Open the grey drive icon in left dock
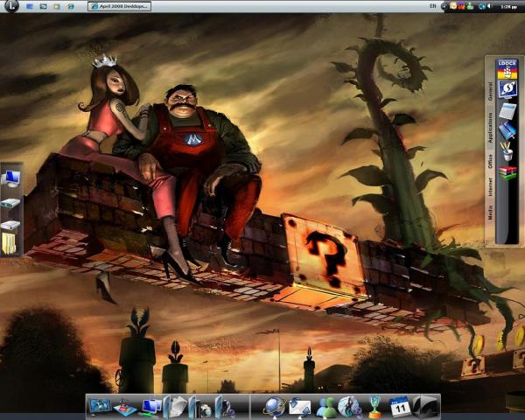 pyautogui.click(x=10, y=225)
